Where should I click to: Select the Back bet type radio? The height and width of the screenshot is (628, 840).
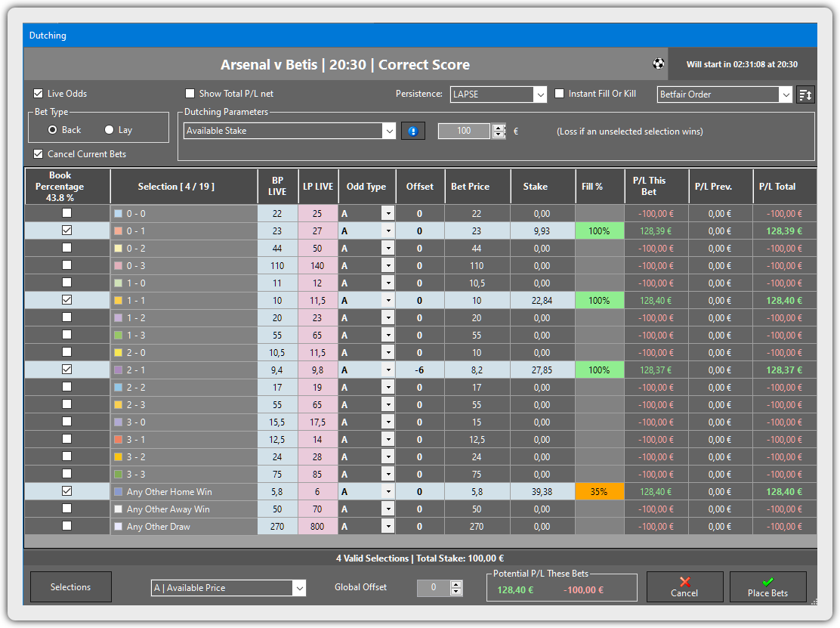coord(53,130)
